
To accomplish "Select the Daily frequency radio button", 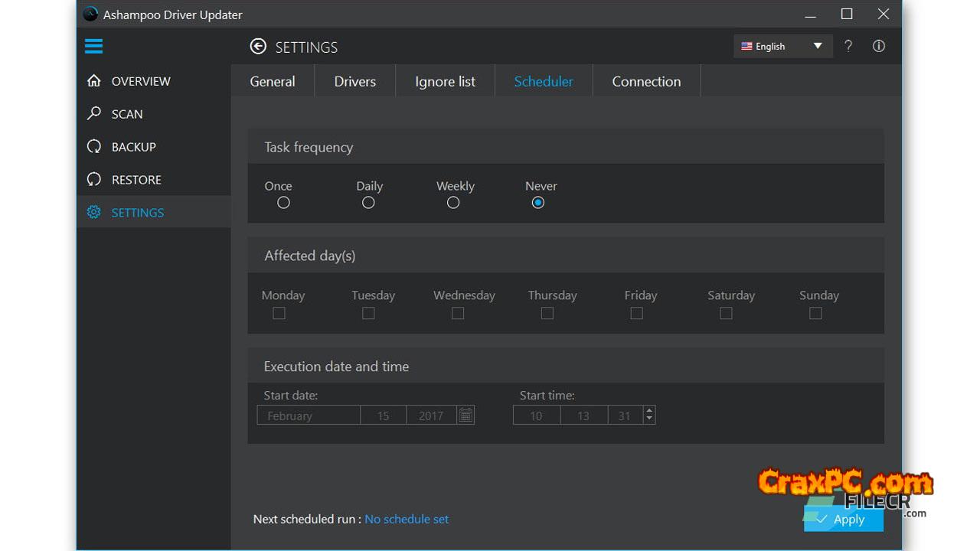I will point(368,203).
